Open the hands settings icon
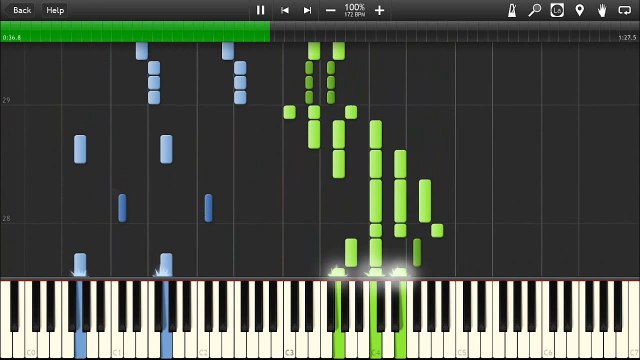The width and height of the screenshot is (640, 360). tap(602, 10)
